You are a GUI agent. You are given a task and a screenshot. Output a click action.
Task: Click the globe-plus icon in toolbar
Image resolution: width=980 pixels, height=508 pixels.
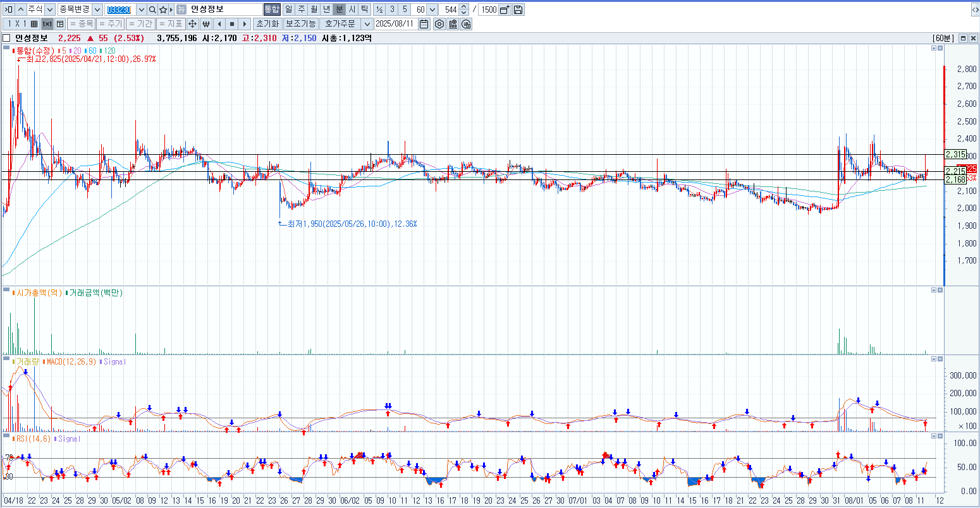466,24
